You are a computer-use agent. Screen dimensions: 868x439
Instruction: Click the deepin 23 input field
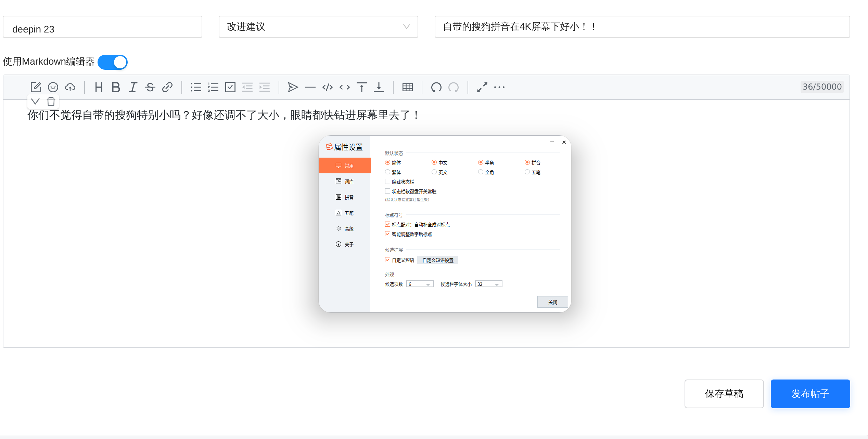click(102, 27)
